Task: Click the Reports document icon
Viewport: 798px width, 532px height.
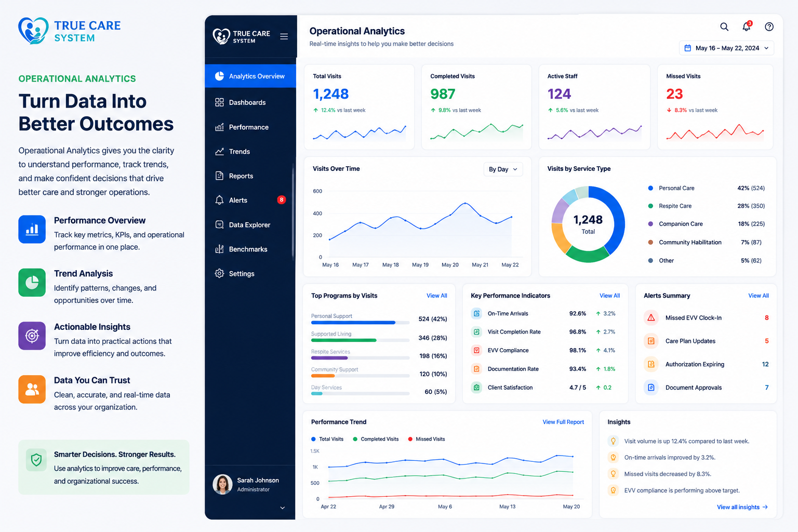Action: pos(219,176)
